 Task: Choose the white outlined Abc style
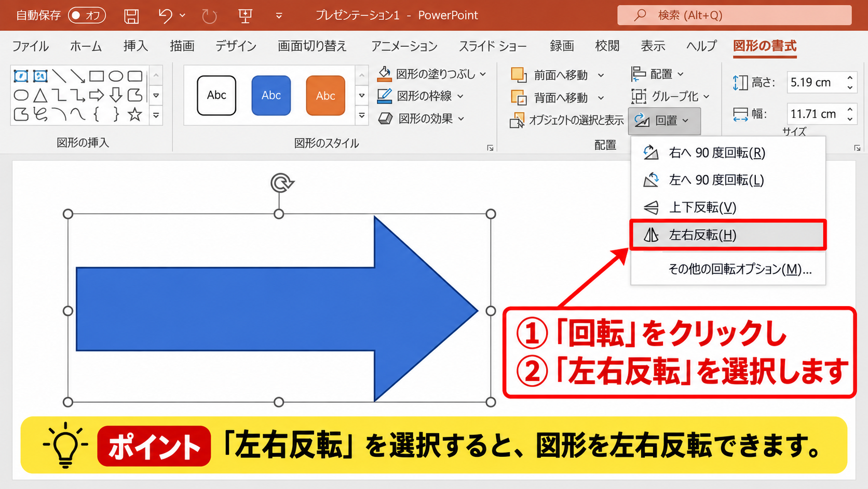216,95
